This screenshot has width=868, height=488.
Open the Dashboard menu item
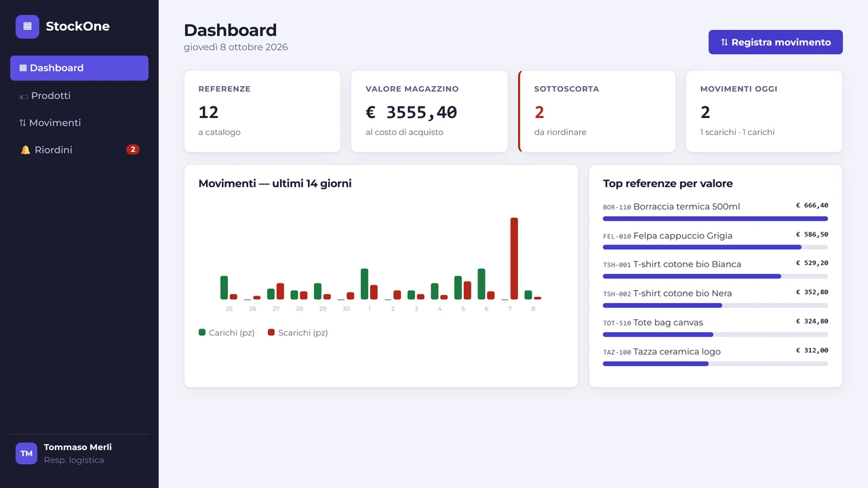[79, 68]
